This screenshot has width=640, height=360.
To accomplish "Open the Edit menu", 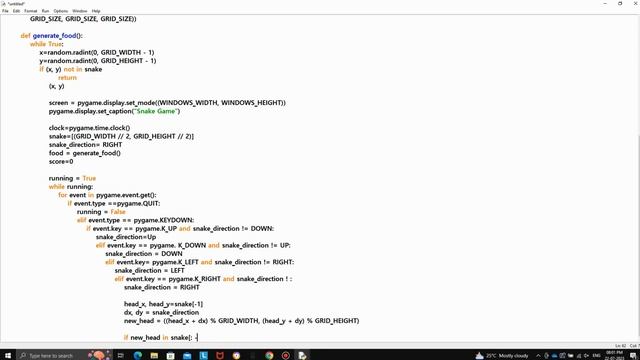I will tap(16, 11).
